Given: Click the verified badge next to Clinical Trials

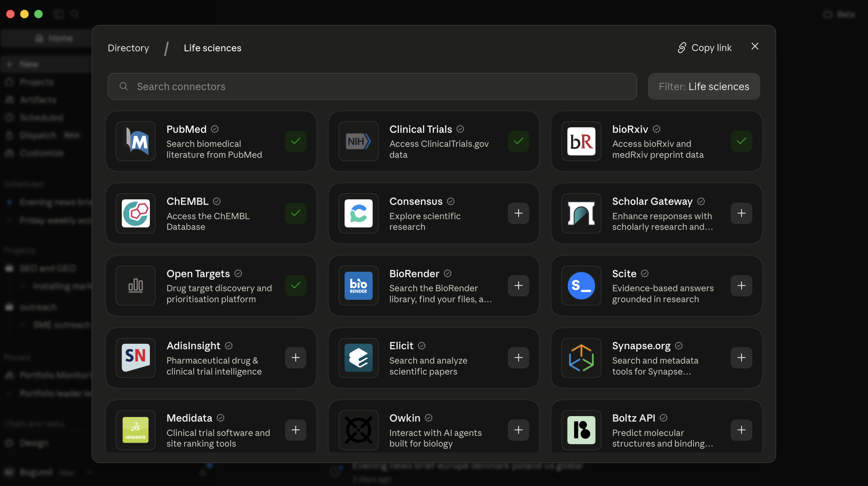Looking at the screenshot, I should coord(460,129).
